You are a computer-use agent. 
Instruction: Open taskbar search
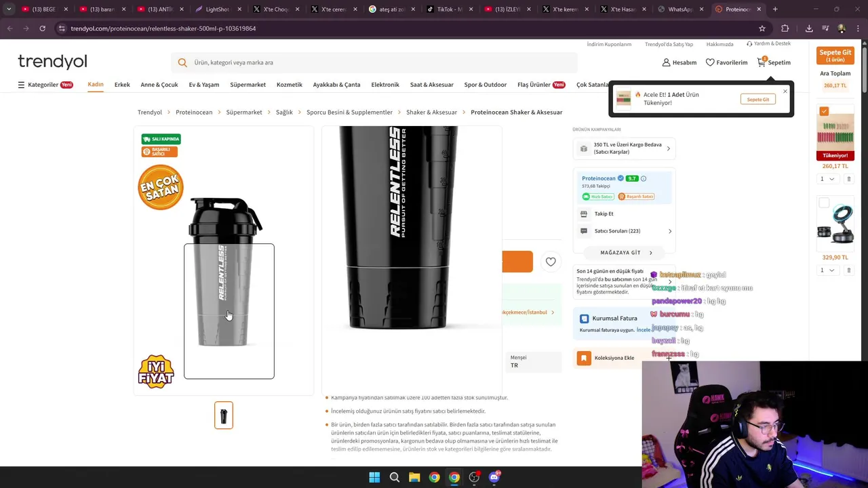click(x=394, y=477)
